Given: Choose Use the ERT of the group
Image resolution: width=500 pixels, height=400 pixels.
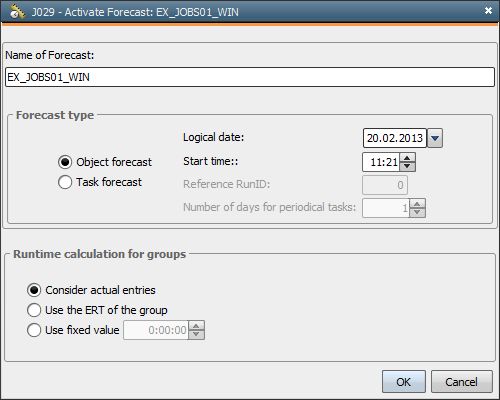Looking at the screenshot, I should (34, 310).
